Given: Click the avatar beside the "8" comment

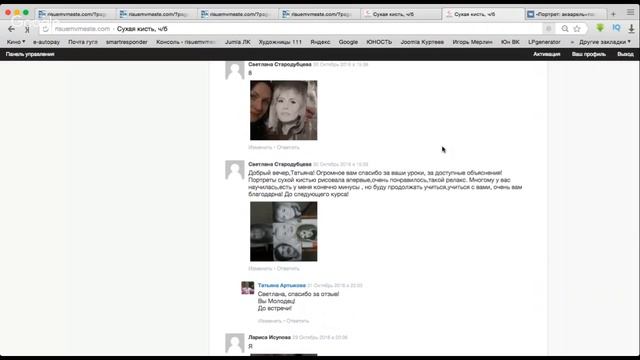Looking at the screenshot, I should [x=235, y=70].
